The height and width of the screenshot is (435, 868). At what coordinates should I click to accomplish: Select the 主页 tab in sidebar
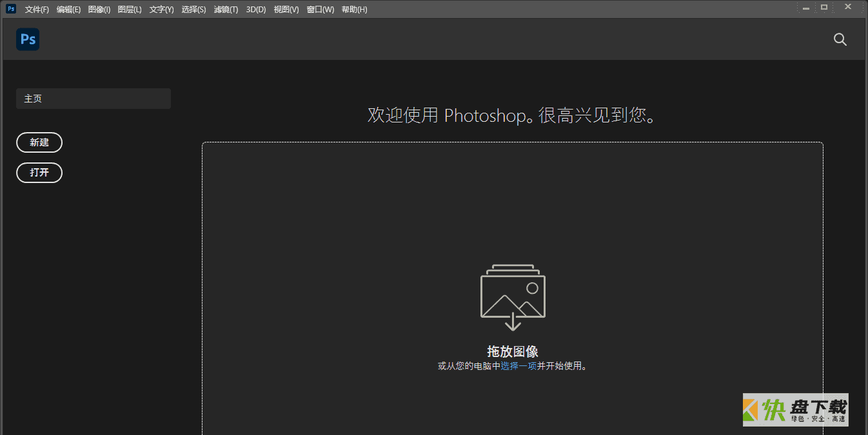[94, 99]
